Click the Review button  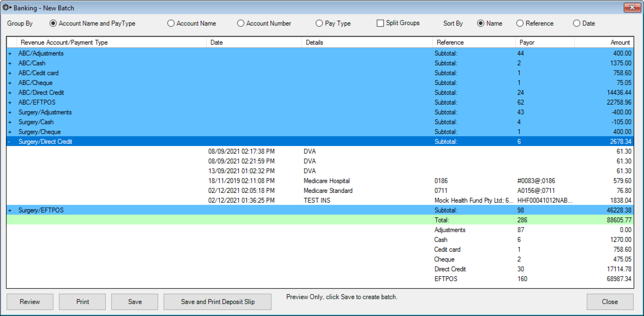[x=30, y=302]
